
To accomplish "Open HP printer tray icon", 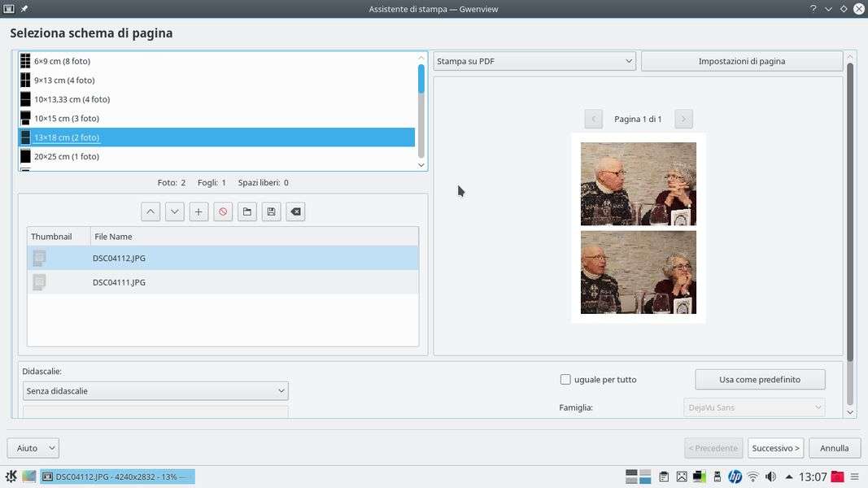I will tap(735, 477).
